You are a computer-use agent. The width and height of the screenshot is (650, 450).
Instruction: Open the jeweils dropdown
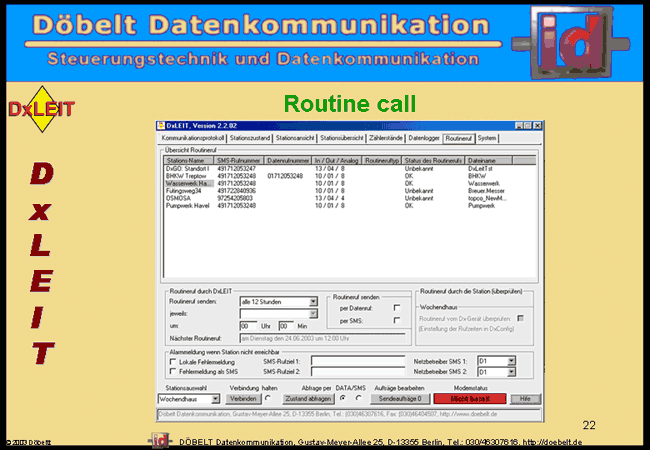click(313, 314)
